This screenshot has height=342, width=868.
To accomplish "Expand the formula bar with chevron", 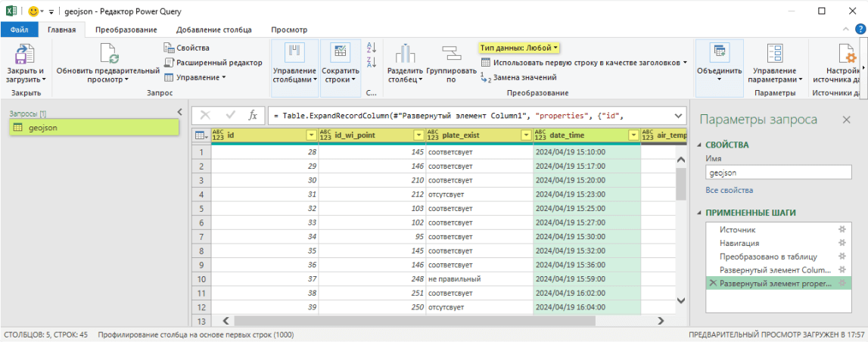I will (x=677, y=116).
